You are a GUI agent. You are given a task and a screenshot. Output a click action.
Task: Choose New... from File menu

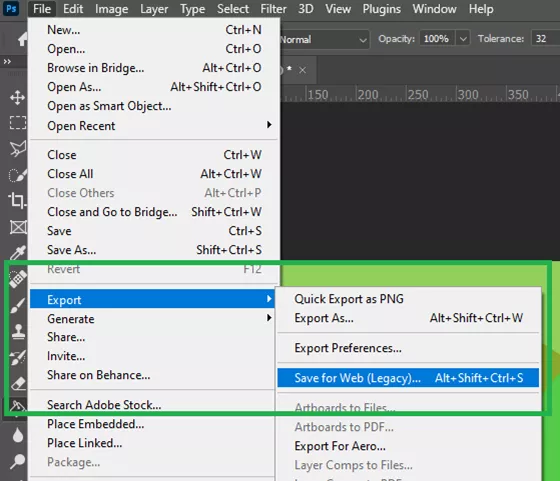click(154, 30)
